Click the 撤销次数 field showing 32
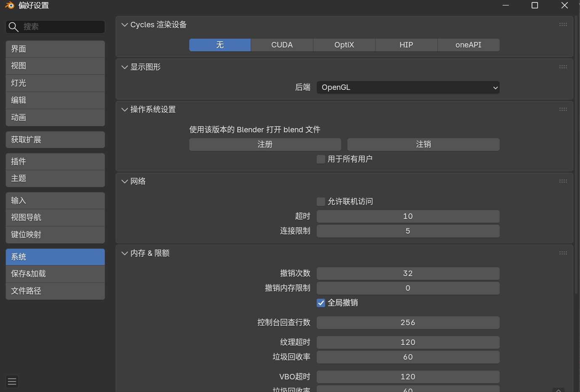The width and height of the screenshot is (580, 392). 408,274
